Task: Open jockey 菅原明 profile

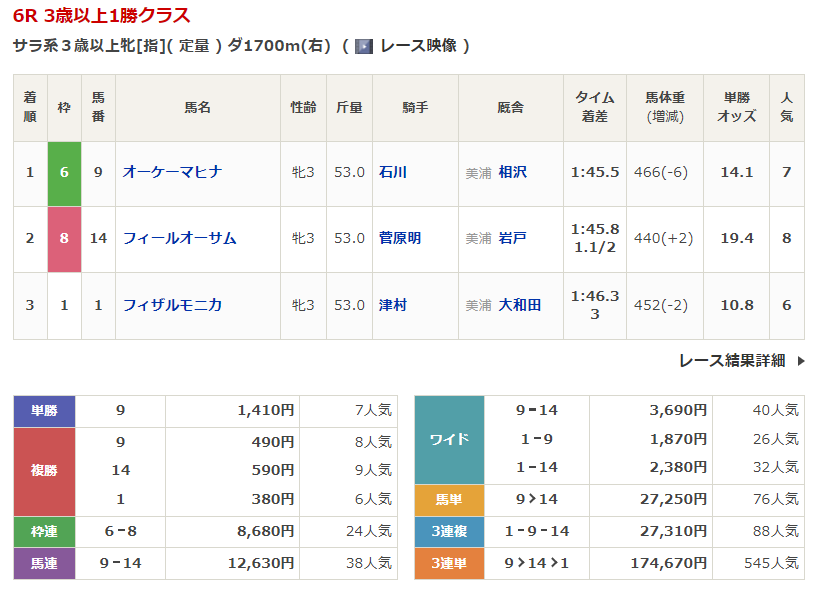Action: pyautogui.click(x=400, y=238)
